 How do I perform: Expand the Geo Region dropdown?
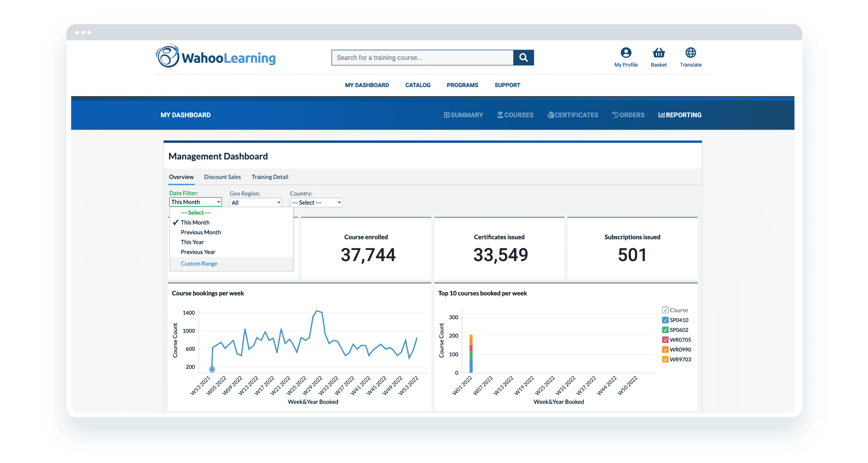(x=256, y=202)
